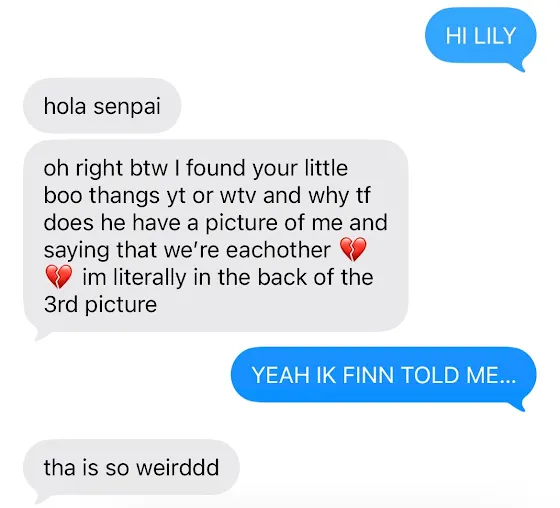Image resolution: width=560 pixels, height=508 pixels.
Task: Tap the words "boo thangs" in the long message
Action: tap(101, 195)
